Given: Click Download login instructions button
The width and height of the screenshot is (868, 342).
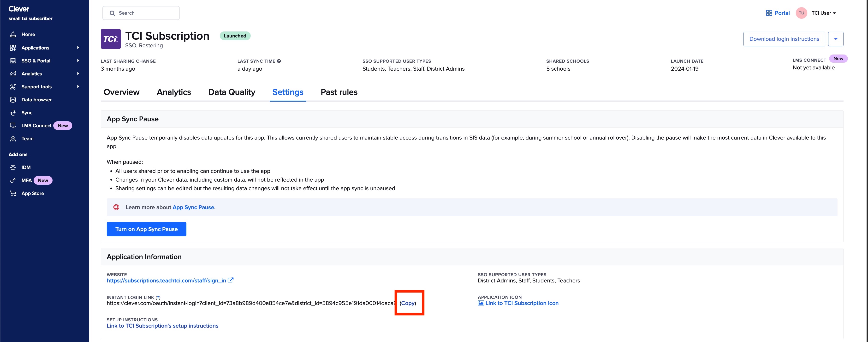Looking at the screenshot, I should point(784,39).
